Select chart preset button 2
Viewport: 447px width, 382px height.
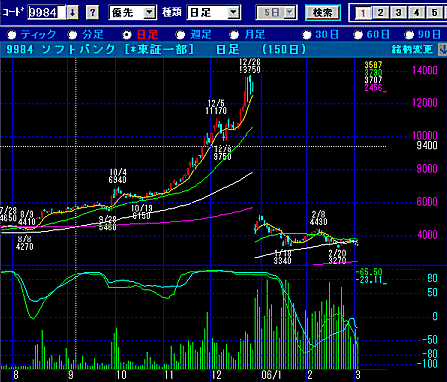[380, 13]
